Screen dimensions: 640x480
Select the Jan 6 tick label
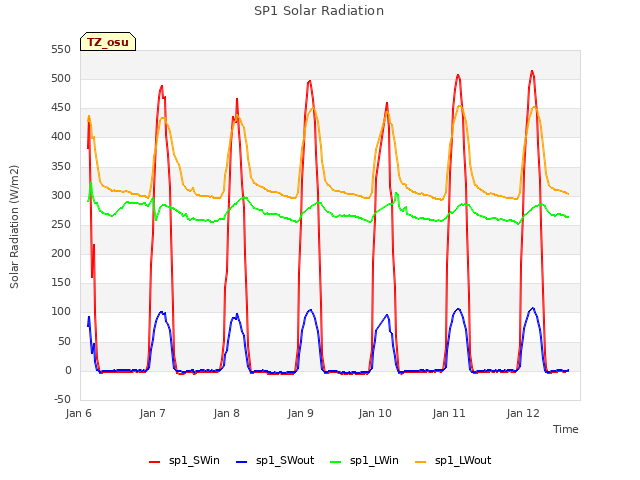[x=78, y=413]
